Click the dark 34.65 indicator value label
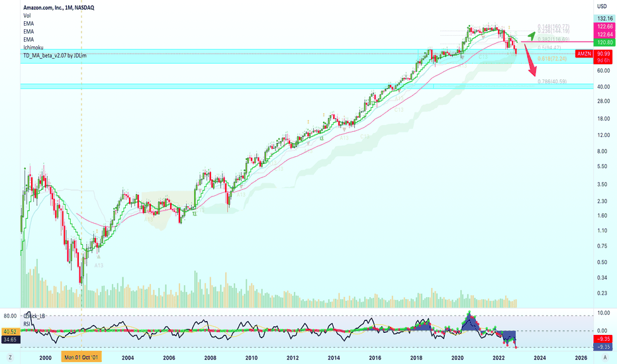The width and height of the screenshot is (617, 364). tap(10, 340)
